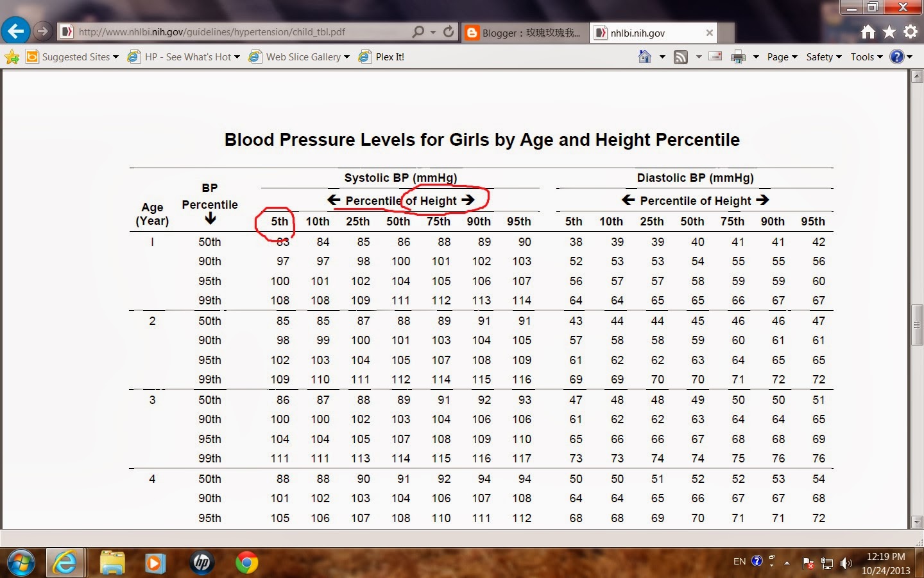
Task: Open the Page menu
Action: coord(782,57)
